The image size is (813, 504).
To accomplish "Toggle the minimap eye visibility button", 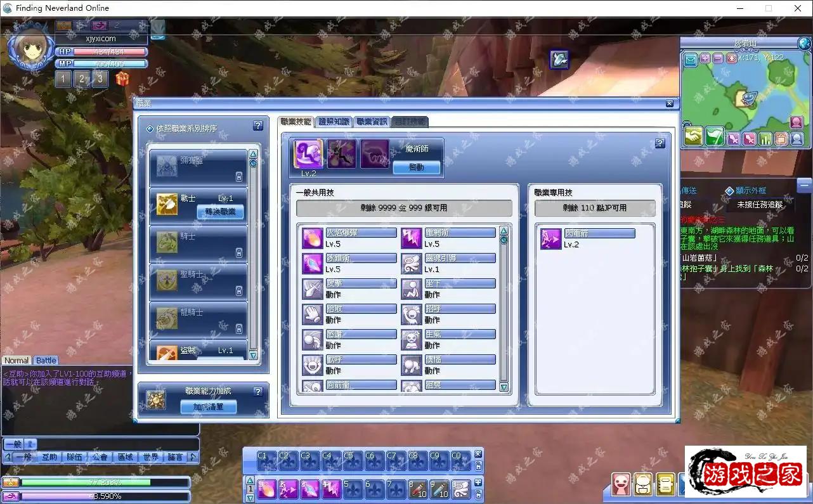I will pyautogui.click(x=731, y=58).
